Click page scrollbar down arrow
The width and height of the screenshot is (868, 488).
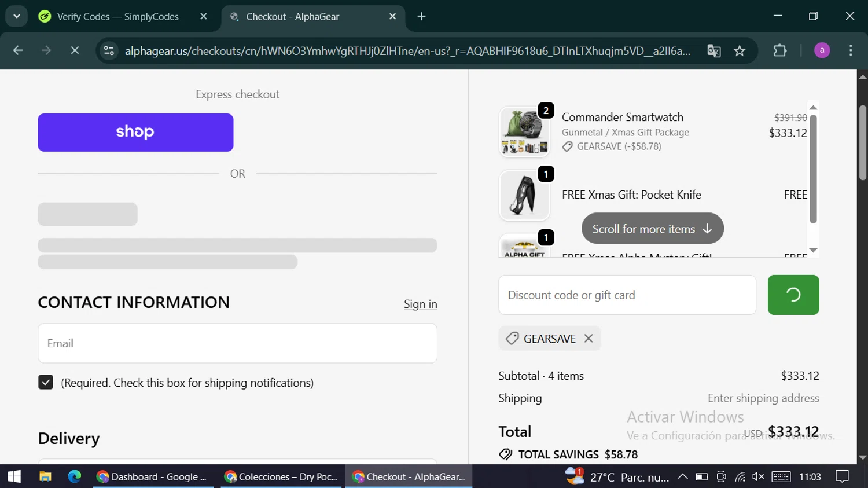tap(863, 458)
